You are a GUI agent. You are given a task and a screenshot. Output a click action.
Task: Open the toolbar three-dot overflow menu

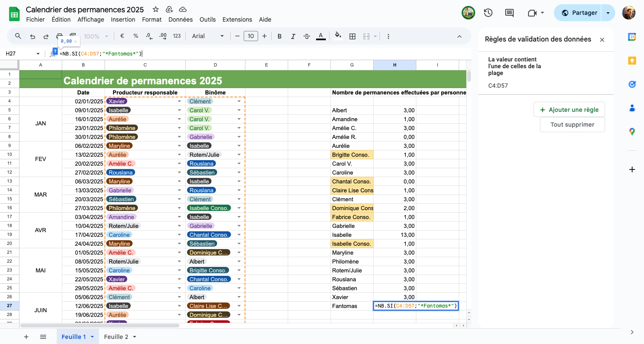388,36
